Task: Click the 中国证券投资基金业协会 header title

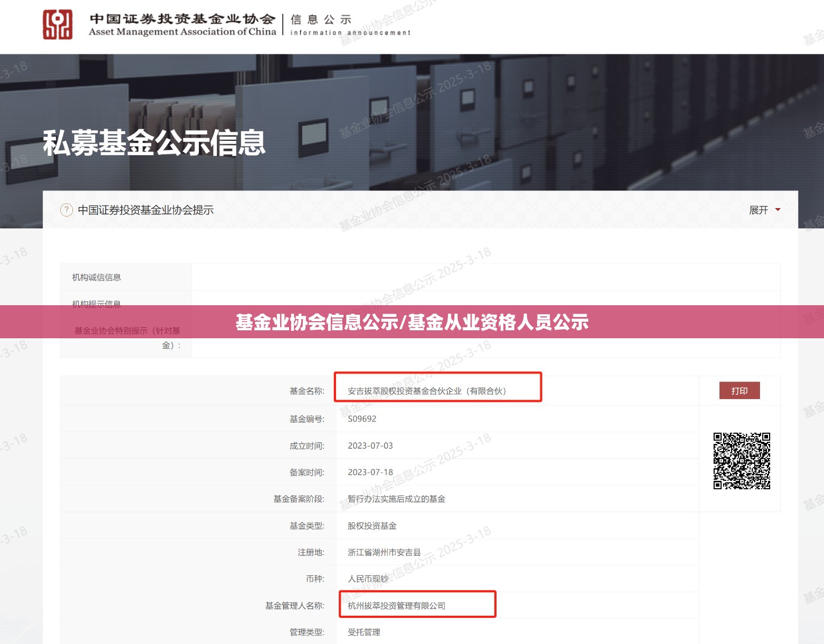Action: pyautogui.click(x=182, y=19)
